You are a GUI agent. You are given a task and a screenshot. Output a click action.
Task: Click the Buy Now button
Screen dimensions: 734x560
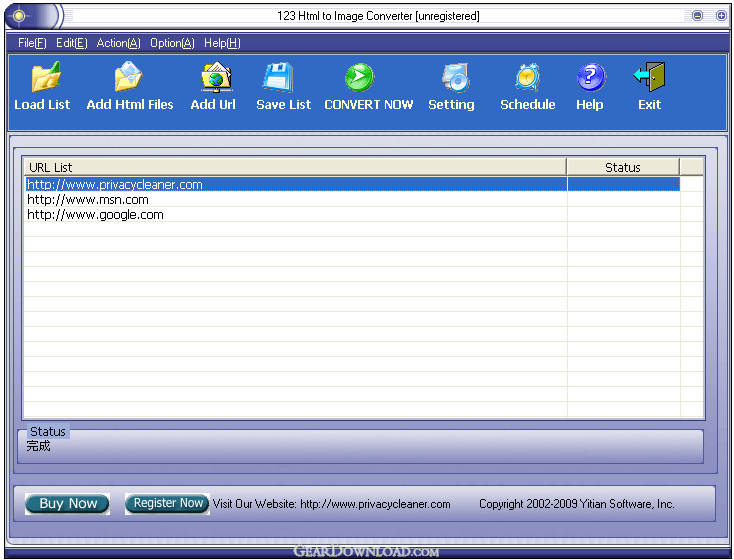pyautogui.click(x=67, y=504)
